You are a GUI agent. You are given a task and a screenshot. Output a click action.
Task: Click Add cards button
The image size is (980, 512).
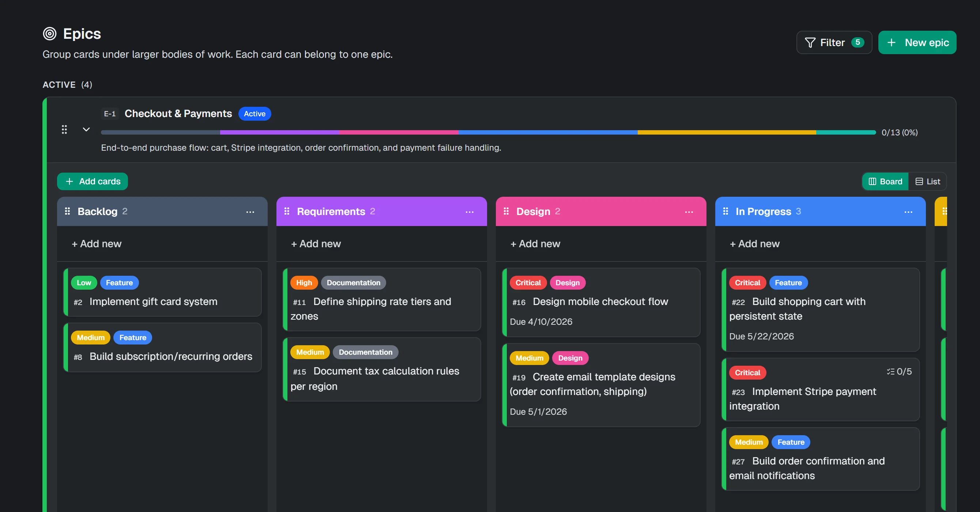pyautogui.click(x=93, y=181)
